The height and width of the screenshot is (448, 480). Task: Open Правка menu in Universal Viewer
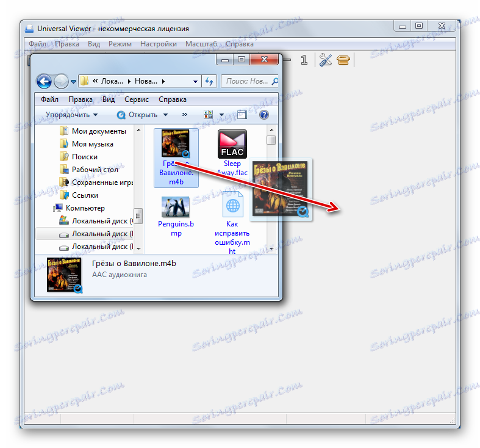pyautogui.click(x=67, y=44)
